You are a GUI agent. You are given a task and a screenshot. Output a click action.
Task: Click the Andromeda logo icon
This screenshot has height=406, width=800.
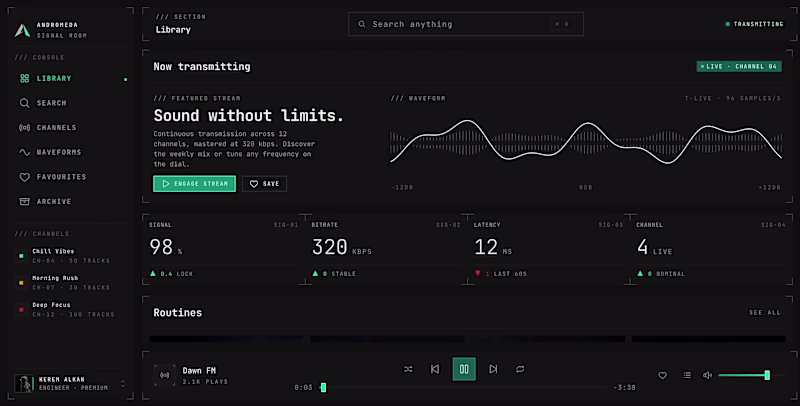click(22, 30)
